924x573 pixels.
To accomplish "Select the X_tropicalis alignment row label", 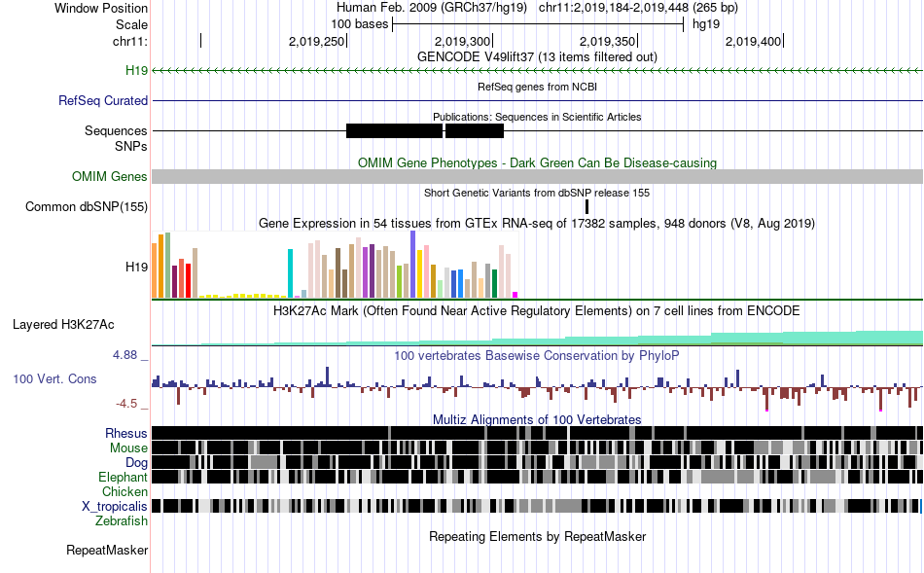I will (115, 507).
